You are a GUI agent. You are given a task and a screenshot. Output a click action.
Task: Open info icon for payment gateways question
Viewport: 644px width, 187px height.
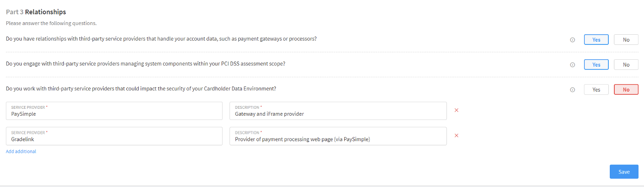[572, 40]
